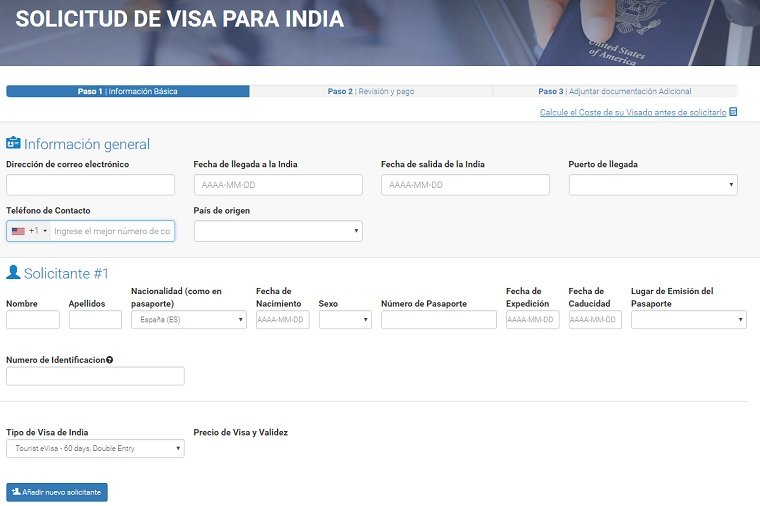
Task: Click the Nombre input field
Action: (x=32, y=320)
